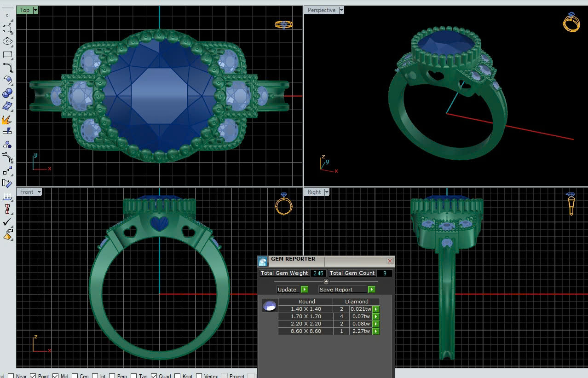
Task: Open the Perspective viewport dropdown arrow
Action: [x=341, y=10]
